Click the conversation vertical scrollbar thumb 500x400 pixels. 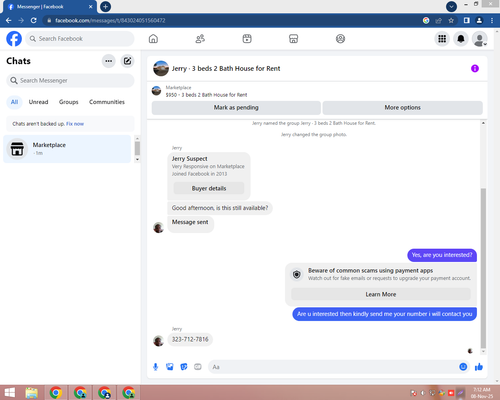483,268
